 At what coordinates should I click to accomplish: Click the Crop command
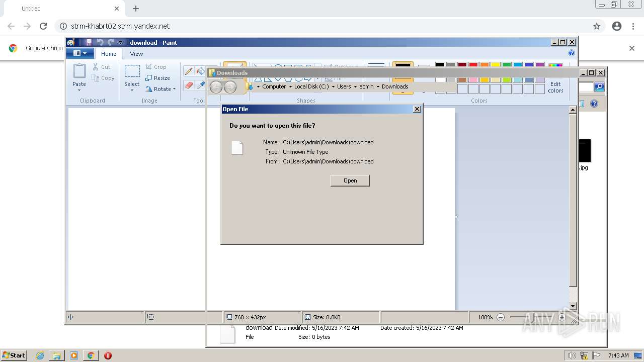(156, 67)
